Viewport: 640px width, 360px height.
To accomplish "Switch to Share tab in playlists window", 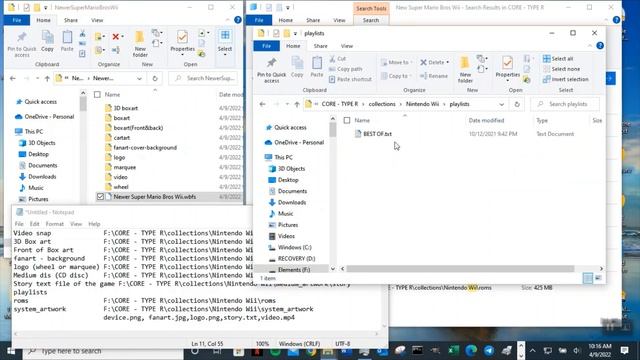I will (320, 46).
